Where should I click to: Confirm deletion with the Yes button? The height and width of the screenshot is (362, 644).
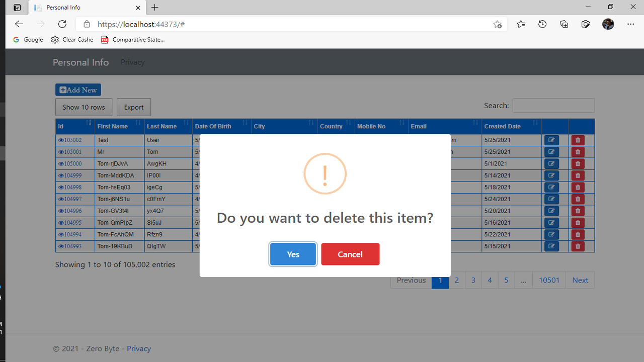(x=293, y=254)
